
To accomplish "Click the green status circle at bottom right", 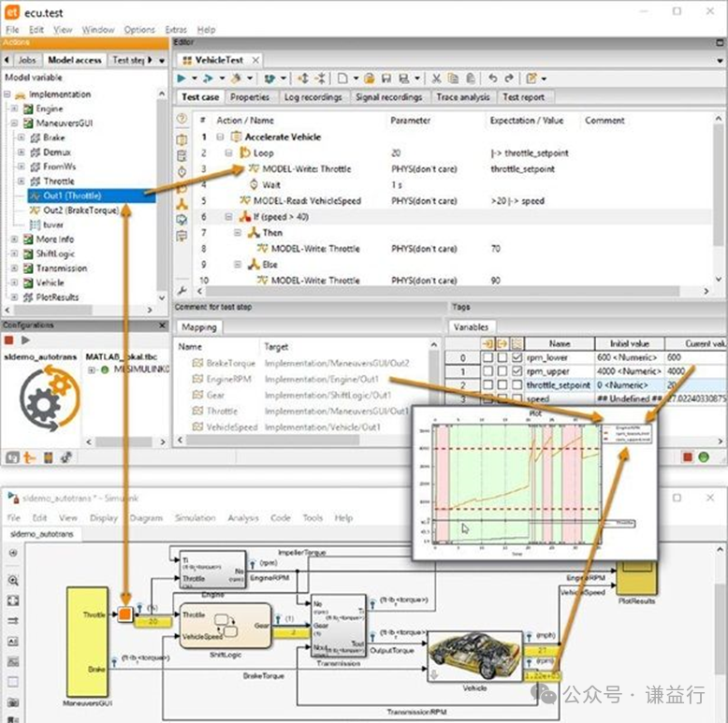I will coord(704,457).
